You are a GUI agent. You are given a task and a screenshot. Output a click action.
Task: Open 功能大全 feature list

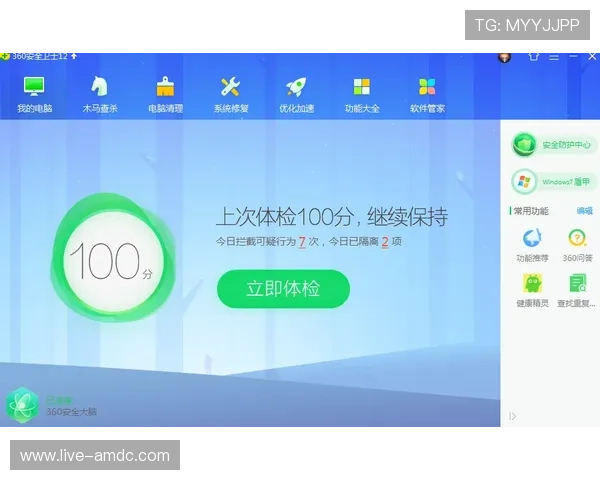click(x=362, y=95)
